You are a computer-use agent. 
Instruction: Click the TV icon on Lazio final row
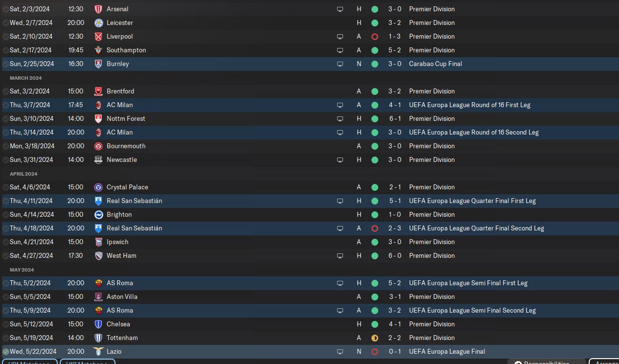[x=340, y=351]
